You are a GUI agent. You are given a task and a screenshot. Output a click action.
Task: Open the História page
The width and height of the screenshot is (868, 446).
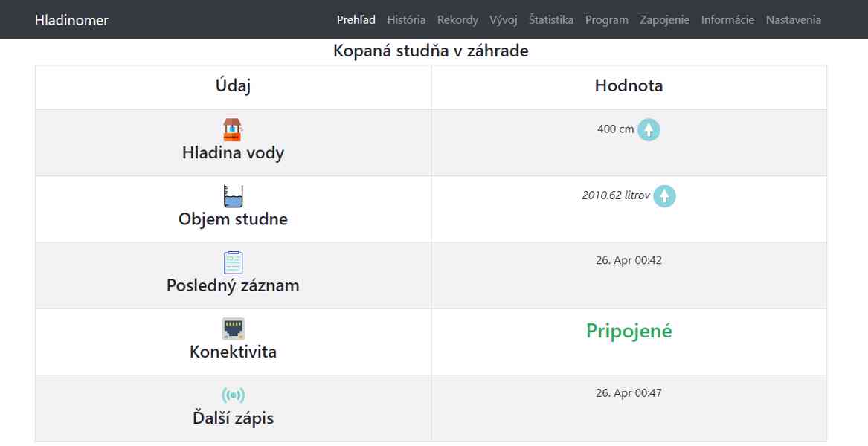tap(405, 20)
